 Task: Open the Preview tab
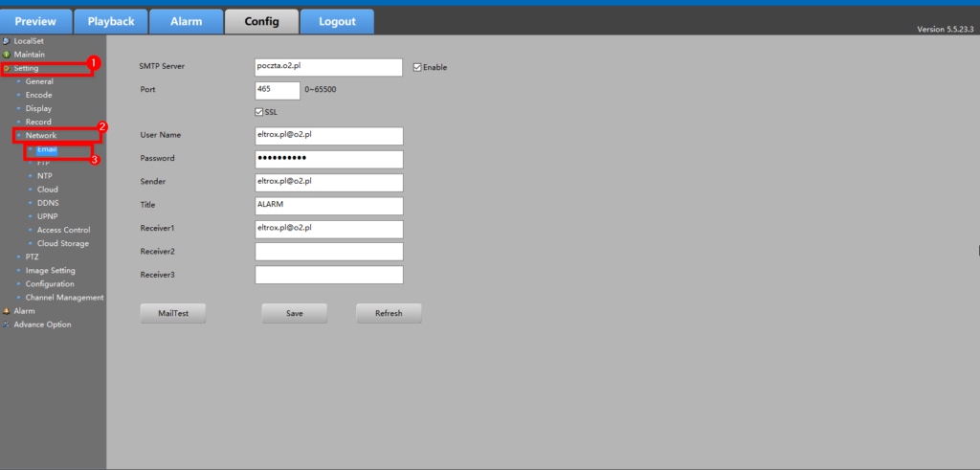click(x=35, y=21)
